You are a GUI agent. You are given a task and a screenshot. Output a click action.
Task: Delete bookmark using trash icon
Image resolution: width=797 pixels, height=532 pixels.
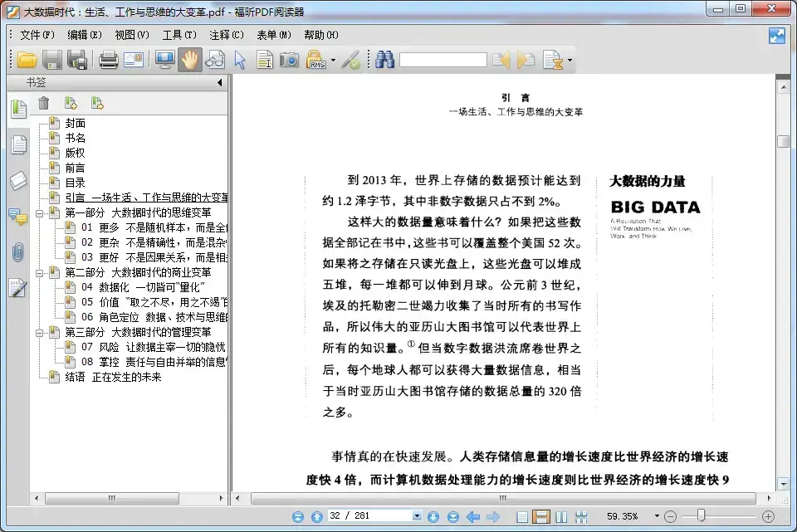(44, 103)
